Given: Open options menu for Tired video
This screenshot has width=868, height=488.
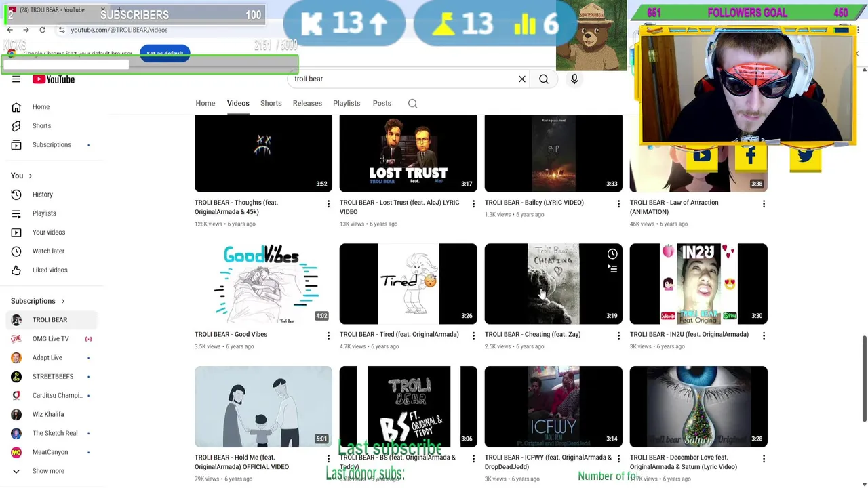Looking at the screenshot, I should pos(473,335).
